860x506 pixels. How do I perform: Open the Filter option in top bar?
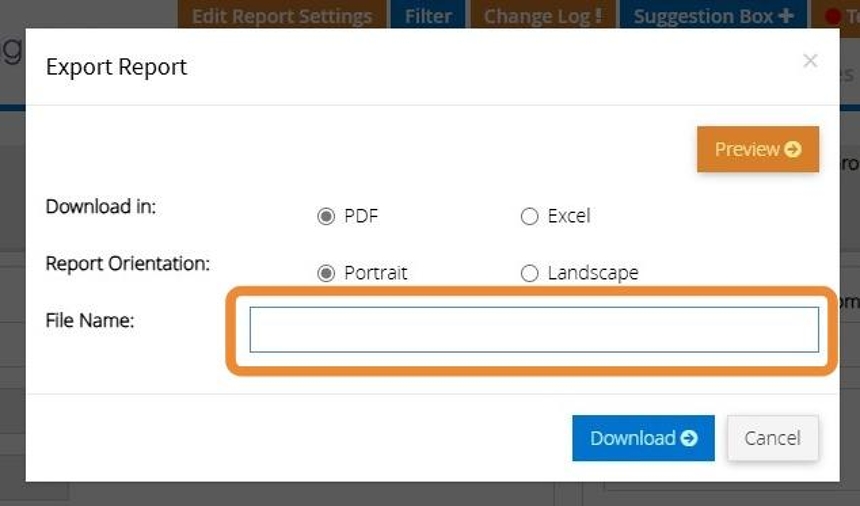pos(428,16)
